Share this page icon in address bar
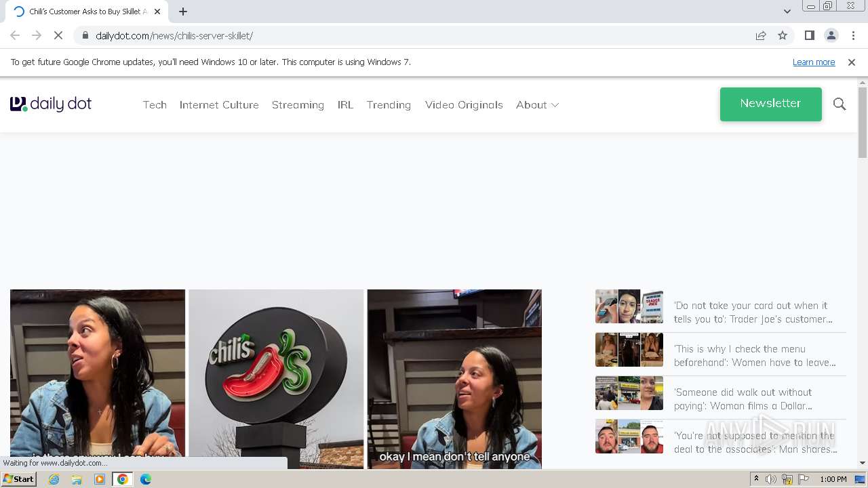The height and width of the screenshot is (488, 868). click(x=761, y=35)
